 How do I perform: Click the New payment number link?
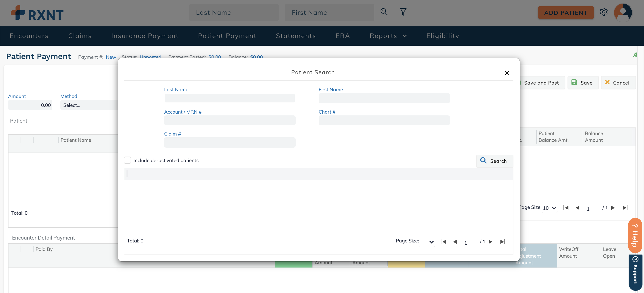(x=111, y=57)
